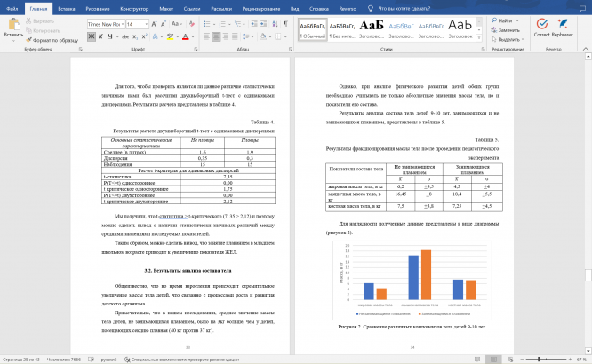
Task: Toggle center alignment
Action: click(216, 36)
